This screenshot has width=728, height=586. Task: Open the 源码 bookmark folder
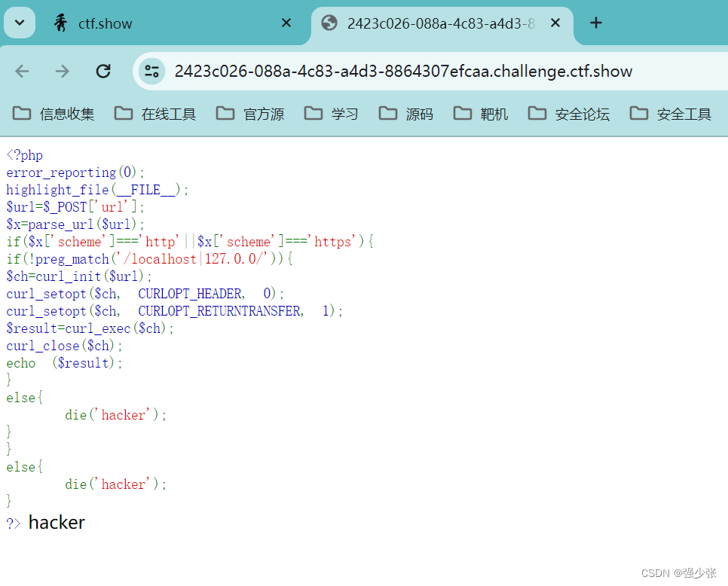tap(405, 114)
